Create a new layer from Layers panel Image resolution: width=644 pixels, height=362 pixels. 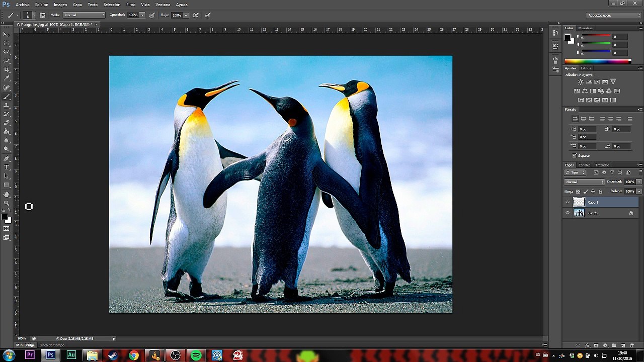[623, 346]
